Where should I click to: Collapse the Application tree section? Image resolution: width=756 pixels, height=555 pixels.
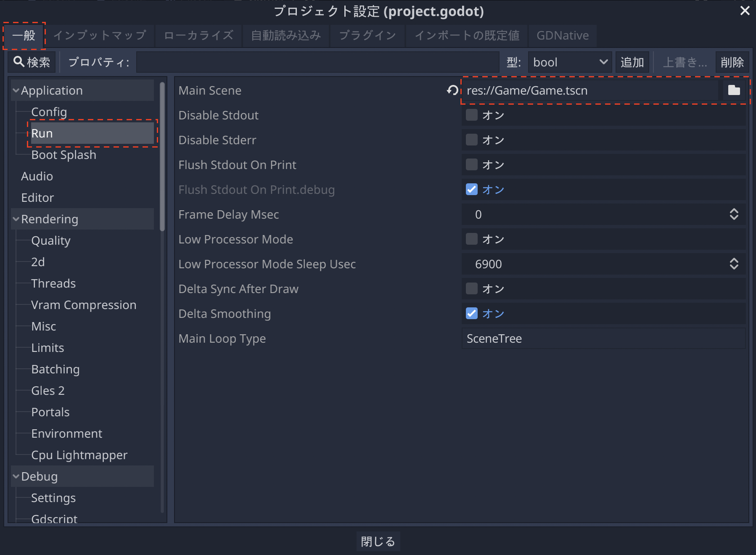coord(16,90)
